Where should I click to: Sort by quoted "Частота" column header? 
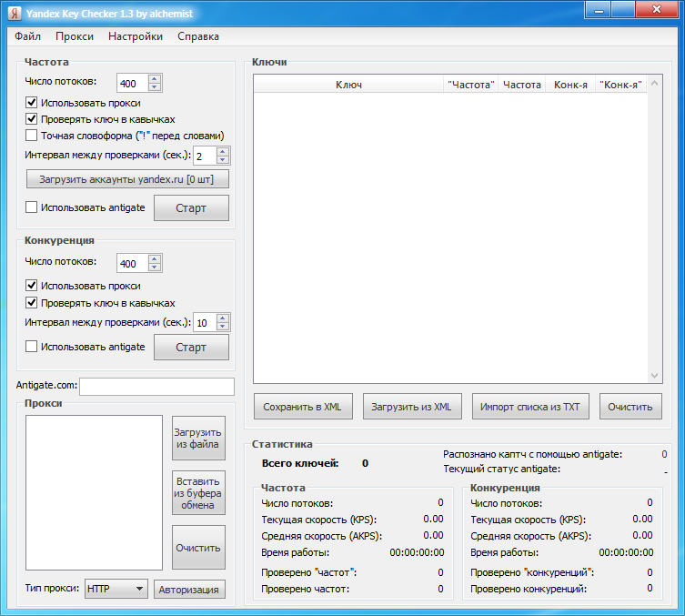[471, 85]
